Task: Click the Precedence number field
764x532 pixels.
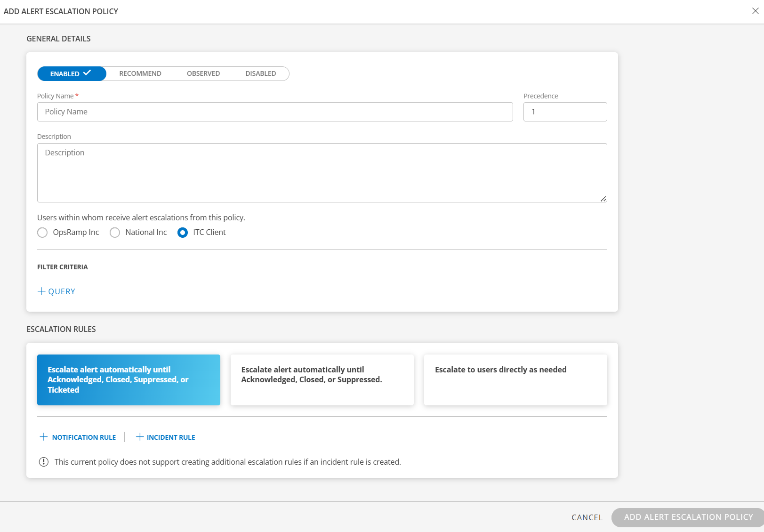Action: 565,112
